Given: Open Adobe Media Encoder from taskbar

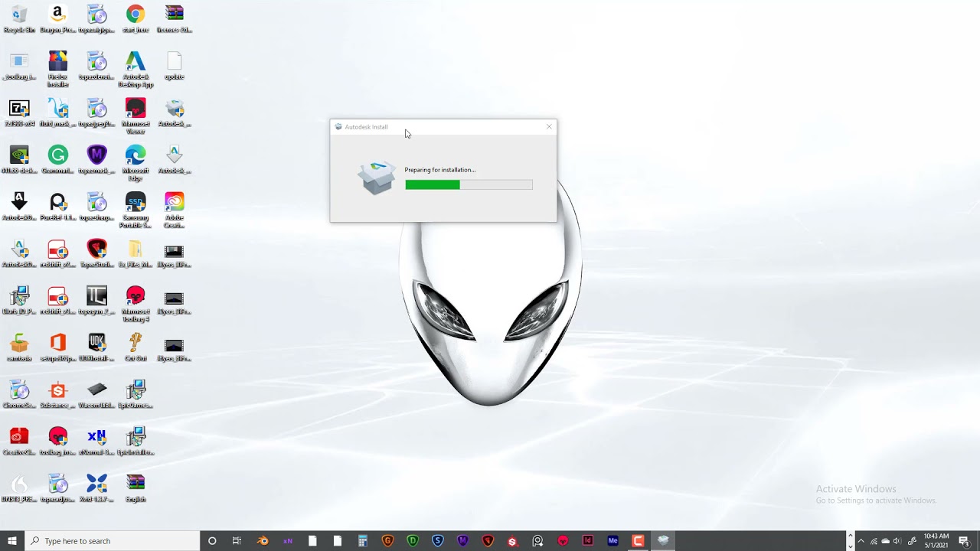Looking at the screenshot, I should (x=612, y=541).
